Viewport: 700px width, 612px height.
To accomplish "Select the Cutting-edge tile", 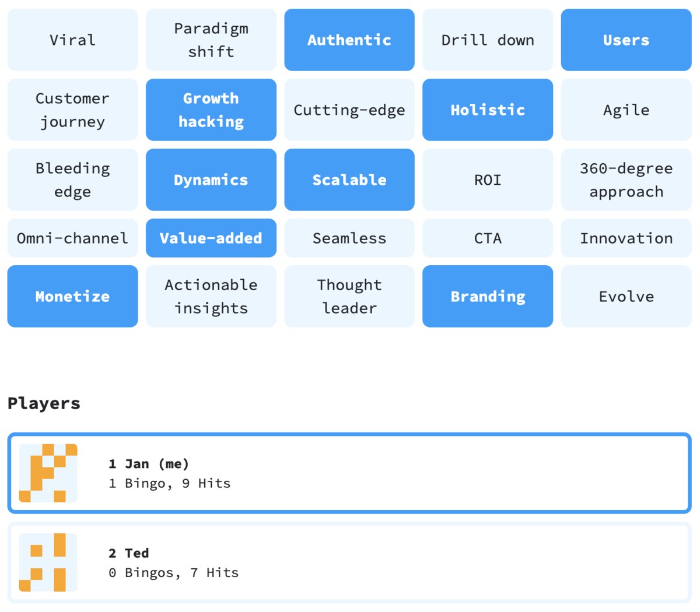I will (349, 110).
